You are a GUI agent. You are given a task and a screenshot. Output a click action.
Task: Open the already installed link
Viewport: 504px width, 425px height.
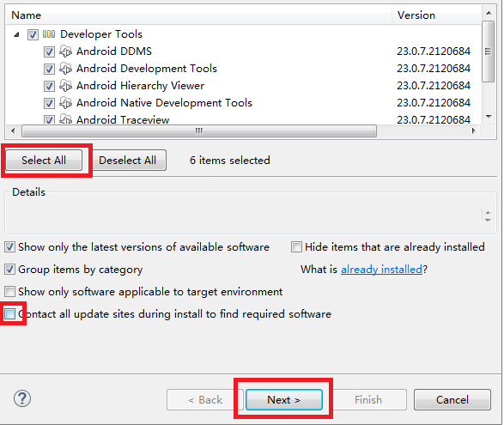381,269
